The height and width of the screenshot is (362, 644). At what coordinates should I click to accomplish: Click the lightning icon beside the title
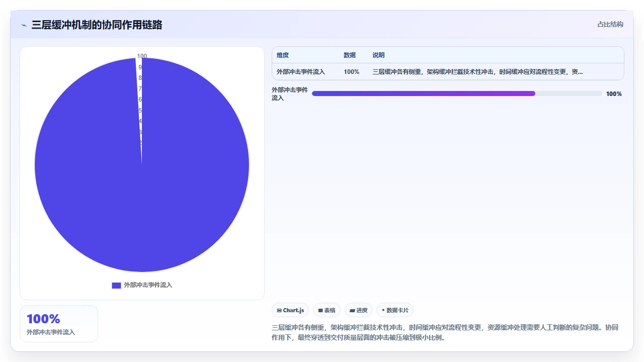[24, 25]
